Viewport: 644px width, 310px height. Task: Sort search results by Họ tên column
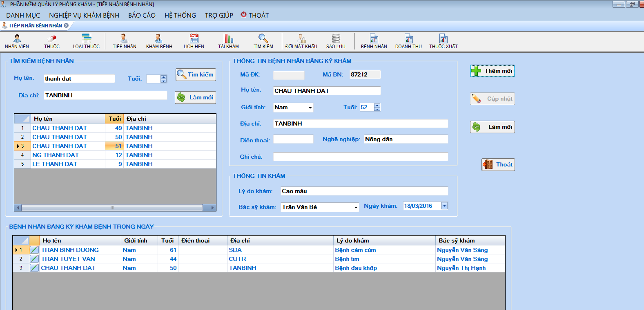[x=68, y=119]
